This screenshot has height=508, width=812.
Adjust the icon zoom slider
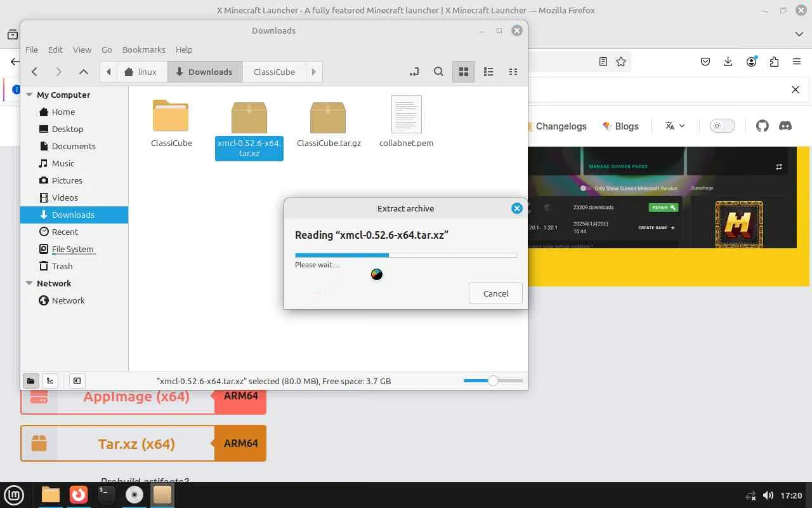pyautogui.click(x=493, y=380)
